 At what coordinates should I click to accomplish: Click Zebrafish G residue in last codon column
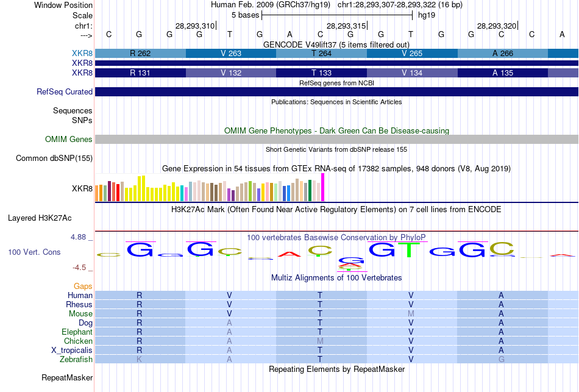(x=501, y=359)
